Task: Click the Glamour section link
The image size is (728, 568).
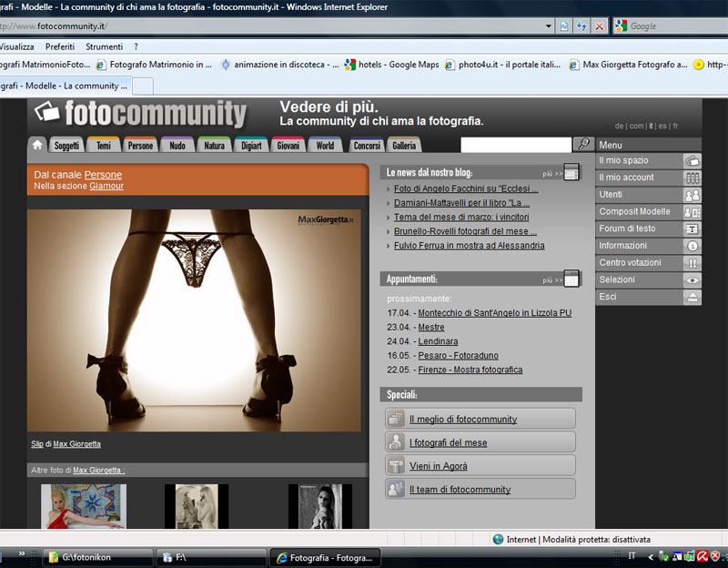Action: point(106,186)
